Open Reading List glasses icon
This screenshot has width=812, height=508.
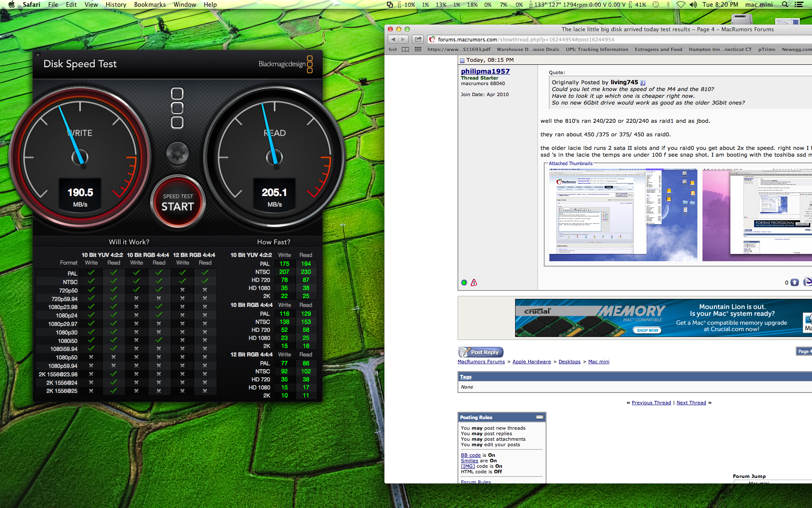pos(393,50)
